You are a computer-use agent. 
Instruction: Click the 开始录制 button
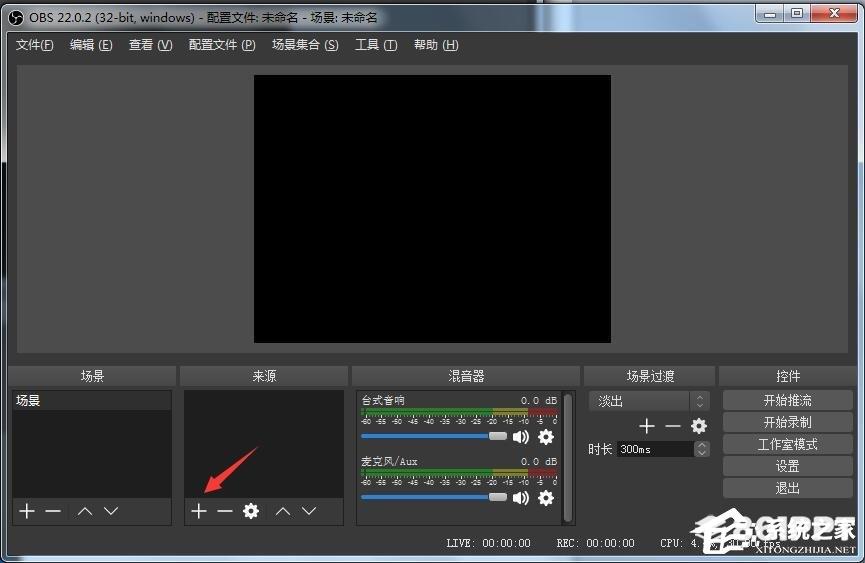[x=787, y=422]
